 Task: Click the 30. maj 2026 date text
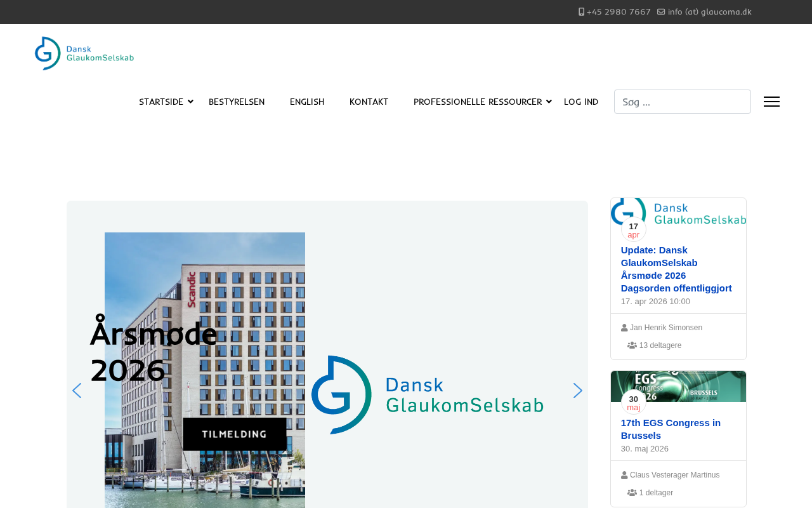(645, 449)
